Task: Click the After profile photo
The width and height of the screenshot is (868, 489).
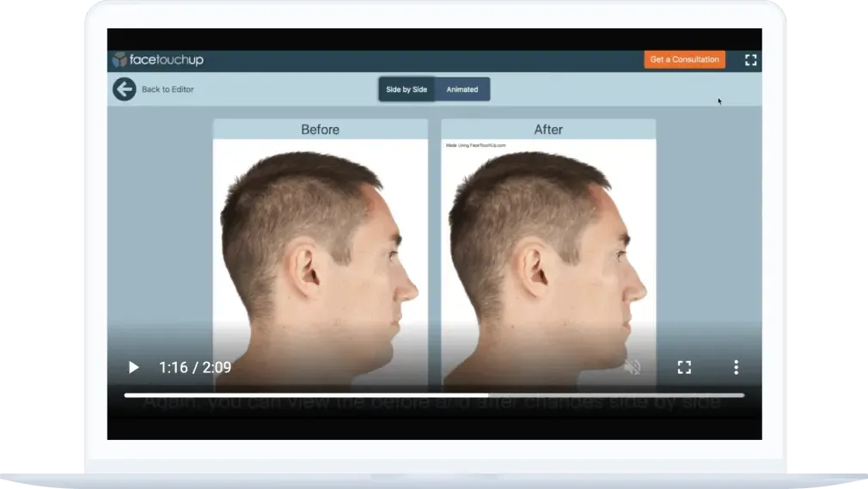Action: [x=548, y=258]
